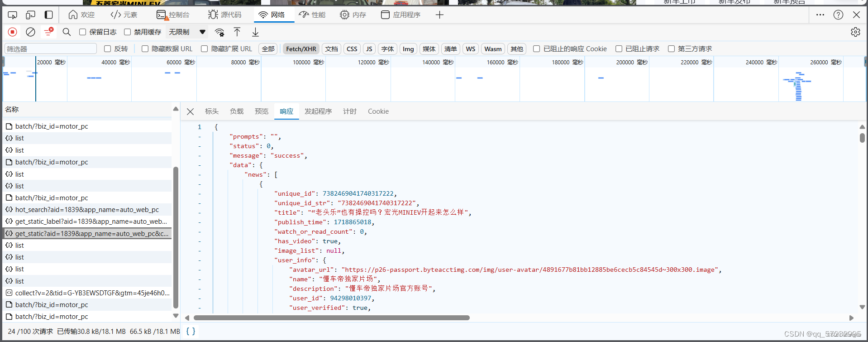Select the get_static_label?aid=1839 request row
The image size is (868, 342).
coord(87,222)
